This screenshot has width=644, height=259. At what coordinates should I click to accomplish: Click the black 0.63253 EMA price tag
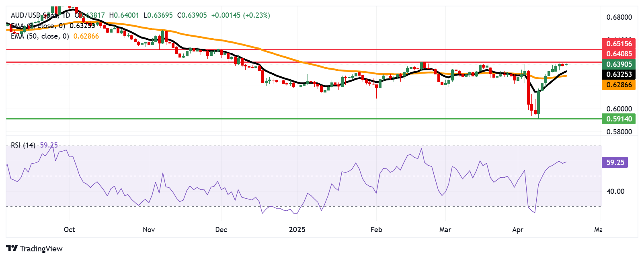pyautogui.click(x=619, y=74)
